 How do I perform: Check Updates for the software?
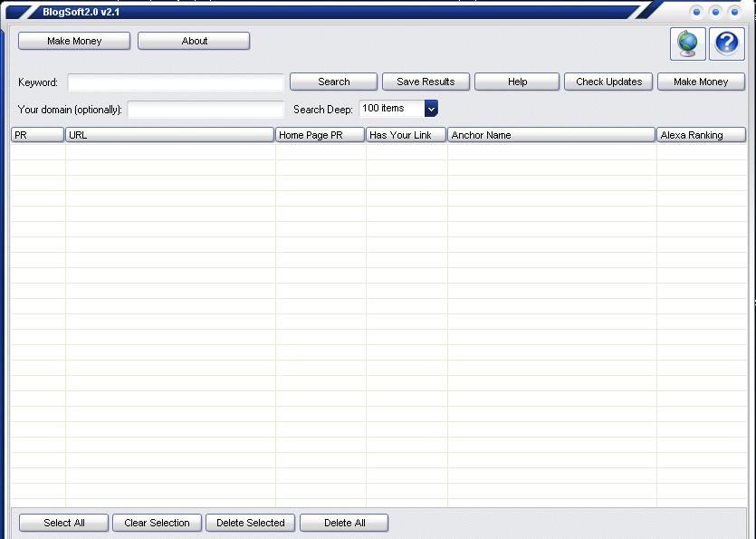pyautogui.click(x=608, y=82)
